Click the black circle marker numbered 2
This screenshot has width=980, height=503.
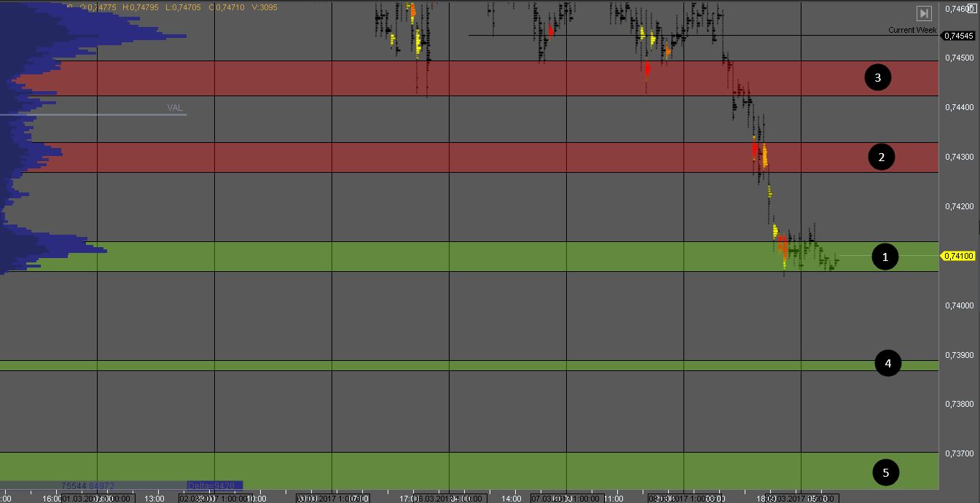[x=881, y=157]
